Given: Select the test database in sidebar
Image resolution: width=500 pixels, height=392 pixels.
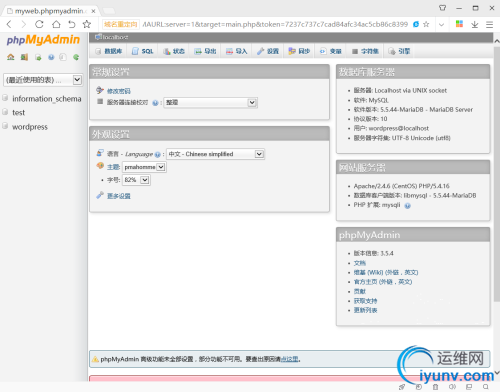Looking at the screenshot, I should pyautogui.click(x=18, y=113).
